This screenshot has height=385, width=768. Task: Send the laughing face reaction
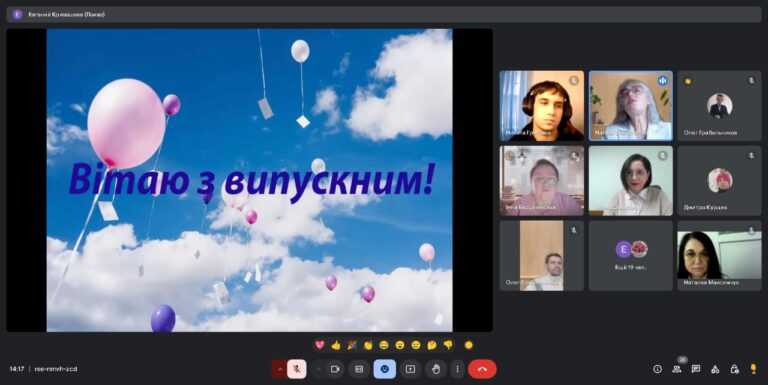[x=384, y=345]
